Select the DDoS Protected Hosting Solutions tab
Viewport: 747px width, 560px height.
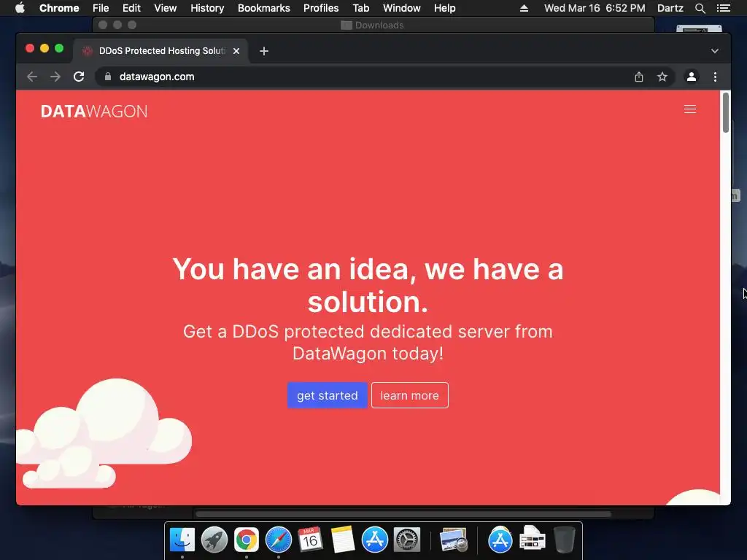pos(160,51)
